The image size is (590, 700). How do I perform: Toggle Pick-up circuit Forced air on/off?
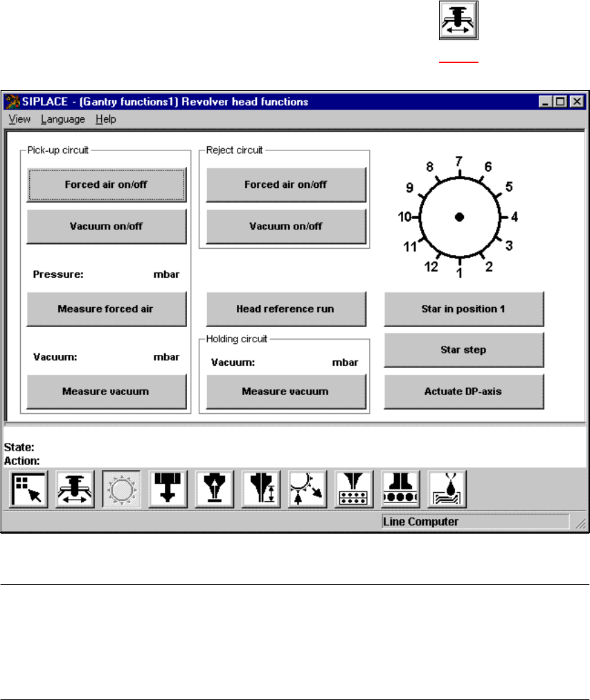click(107, 184)
